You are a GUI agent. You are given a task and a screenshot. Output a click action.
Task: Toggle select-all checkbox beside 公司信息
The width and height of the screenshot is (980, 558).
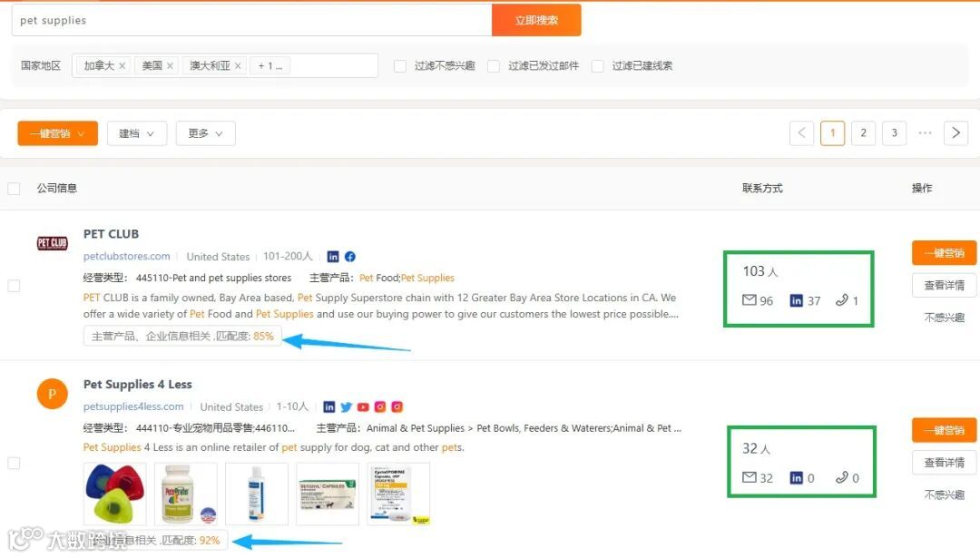pos(14,188)
